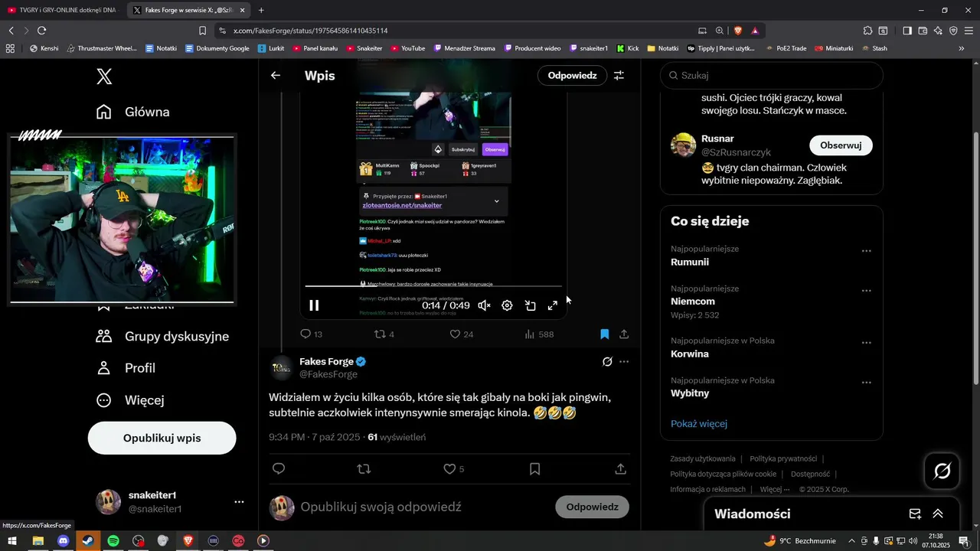The height and width of the screenshot is (551, 980).
Task: Open the Grok floating button
Action: (x=942, y=471)
